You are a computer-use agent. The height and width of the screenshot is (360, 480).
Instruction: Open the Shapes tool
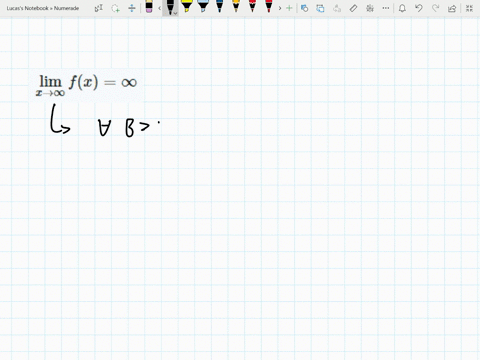pyautogui.click(x=304, y=8)
